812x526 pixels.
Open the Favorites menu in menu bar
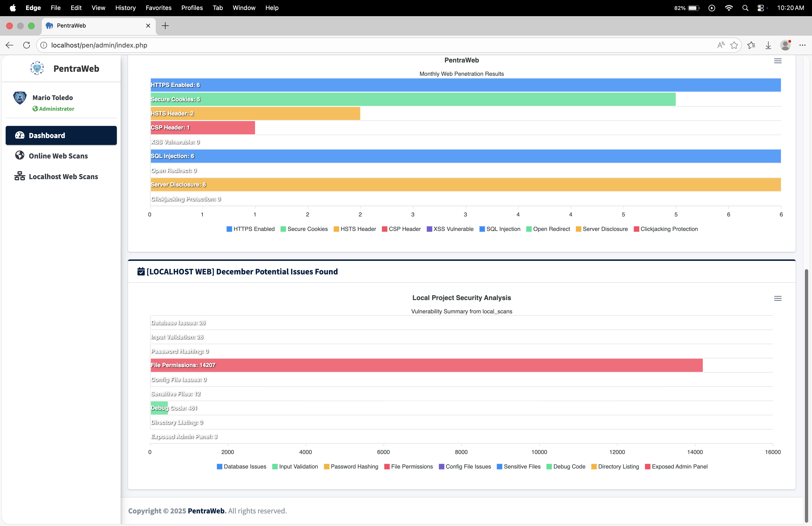[158, 8]
